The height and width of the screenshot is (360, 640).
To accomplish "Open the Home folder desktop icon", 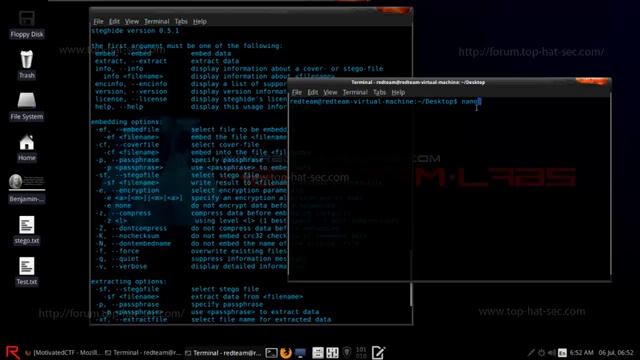I will point(27,147).
